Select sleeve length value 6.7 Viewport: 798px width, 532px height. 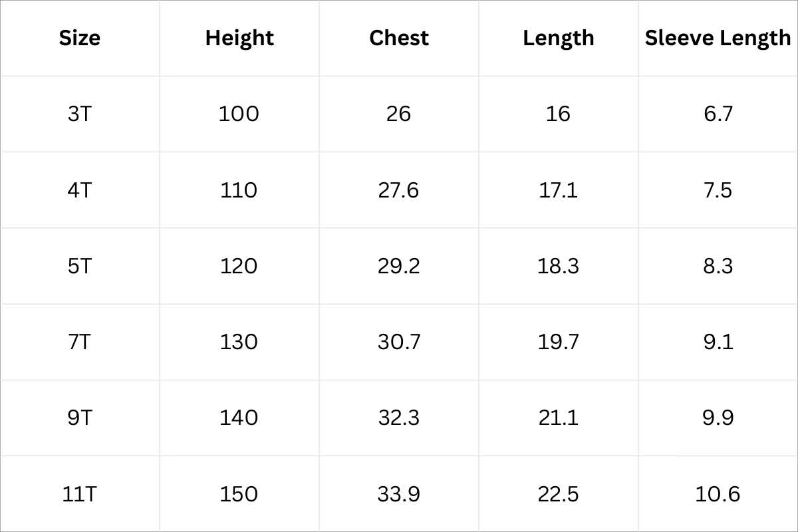(x=718, y=114)
